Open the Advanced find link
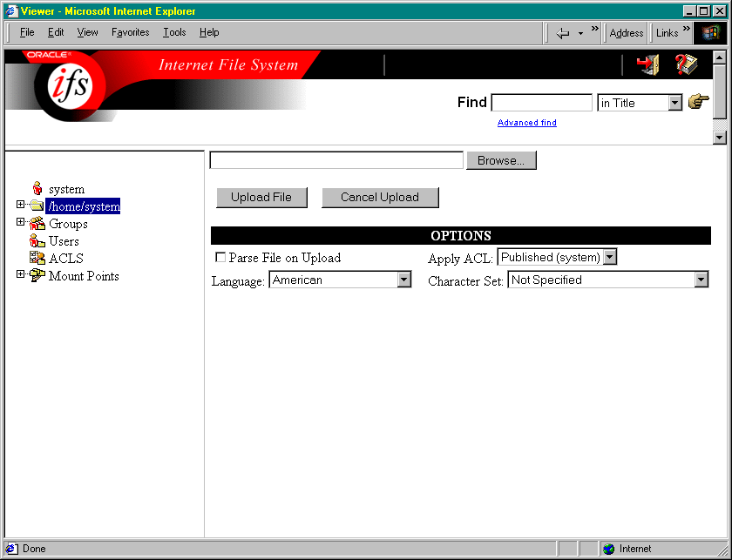Viewport: 732px width, 560px height. (x=527, y=122)
